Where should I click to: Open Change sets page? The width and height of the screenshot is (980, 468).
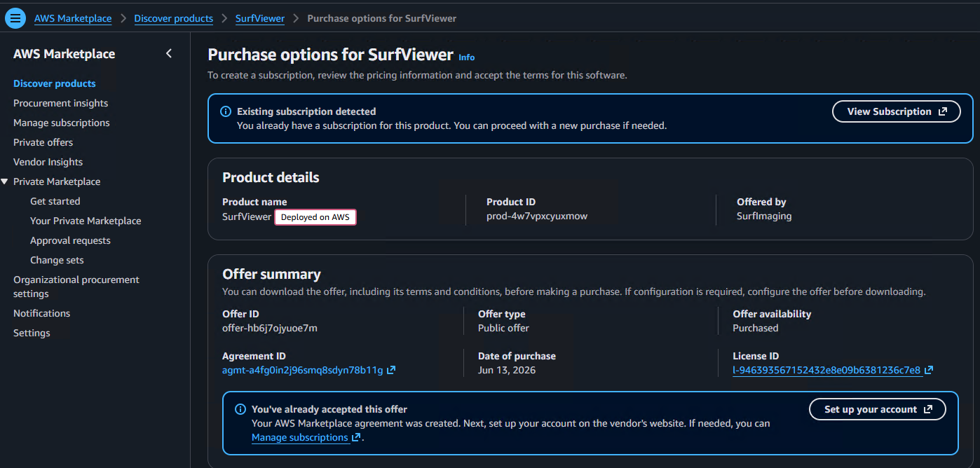(57, 260)
